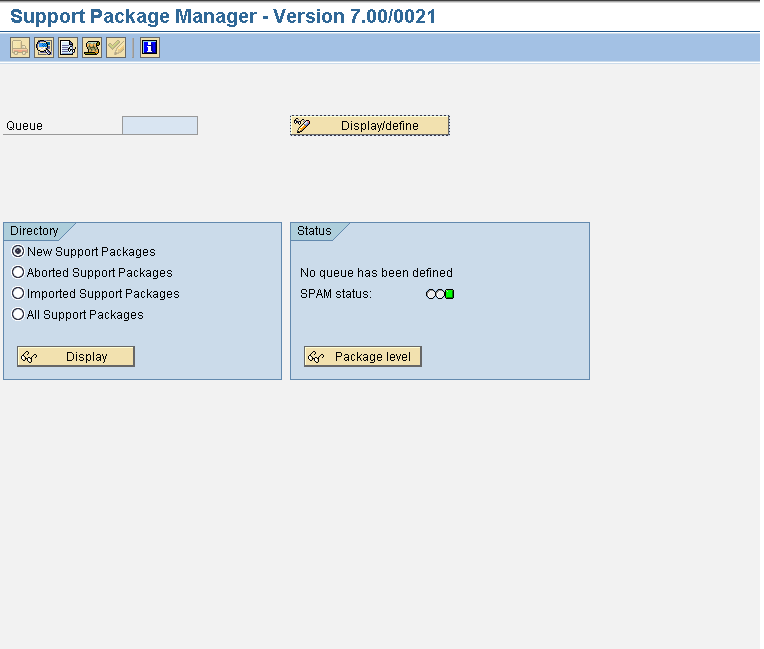
Task: Click the Package level button
Action: (x=363, y=357)
